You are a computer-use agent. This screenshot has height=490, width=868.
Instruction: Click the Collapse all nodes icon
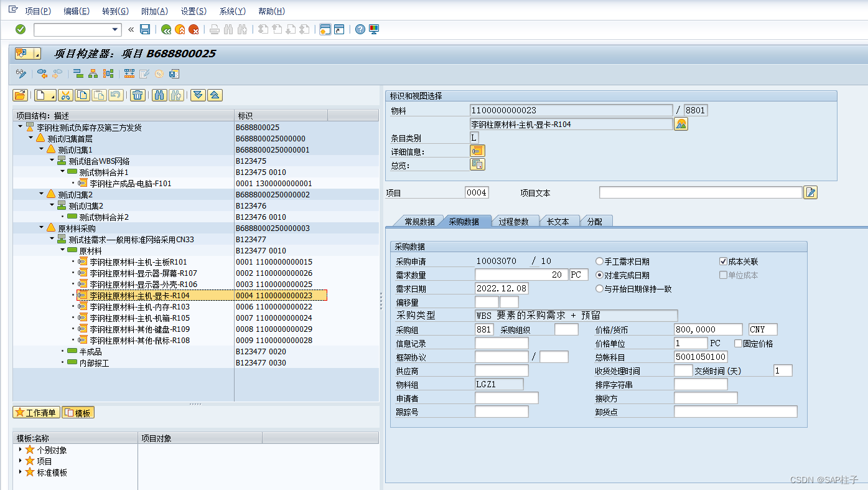click(x=215, y=95)
